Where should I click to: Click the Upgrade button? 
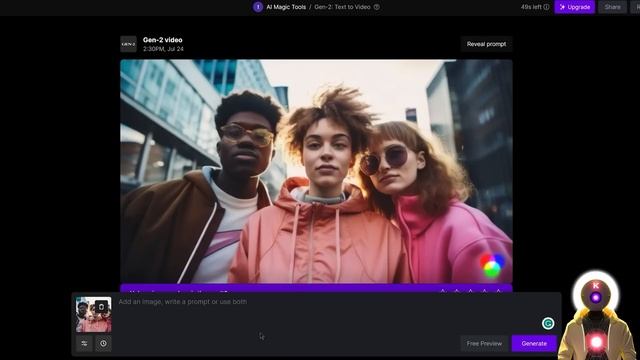point(574,7)
